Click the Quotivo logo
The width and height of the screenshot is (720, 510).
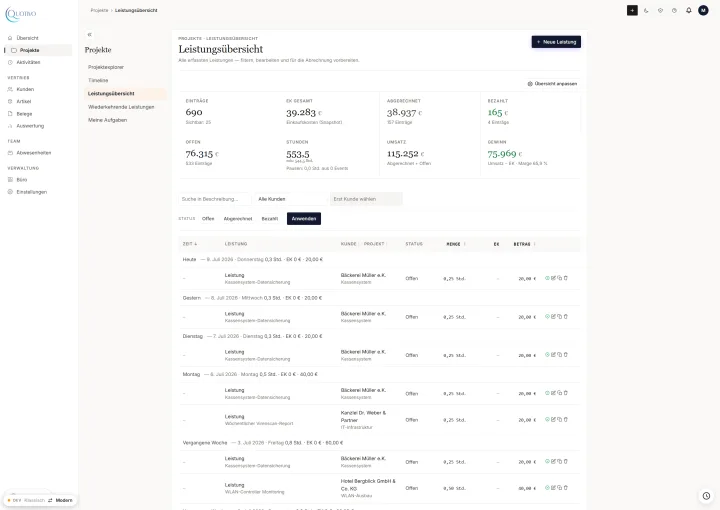coord(21,14)
